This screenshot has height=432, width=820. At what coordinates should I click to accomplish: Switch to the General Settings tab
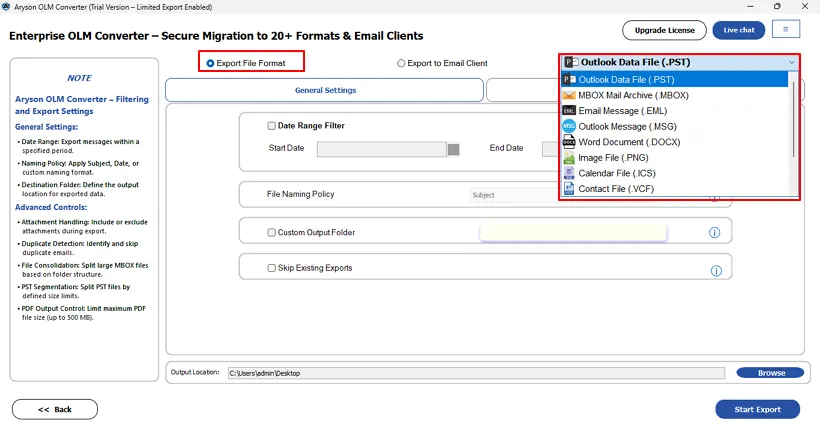tap(325, 90)
